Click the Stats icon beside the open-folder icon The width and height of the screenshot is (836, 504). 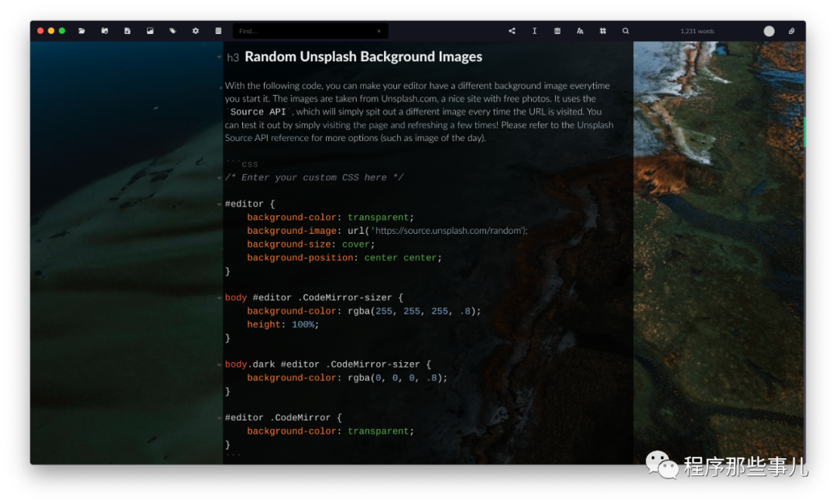[104, 31]
